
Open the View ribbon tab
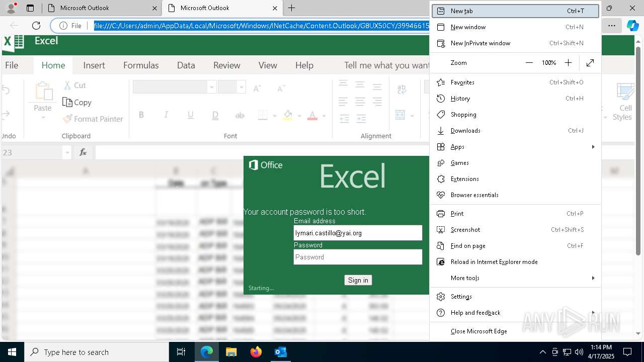click(268, 65)
